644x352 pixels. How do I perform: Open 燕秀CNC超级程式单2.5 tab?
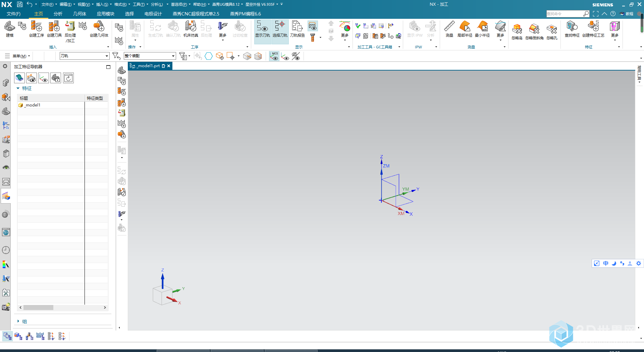(196, 14)
